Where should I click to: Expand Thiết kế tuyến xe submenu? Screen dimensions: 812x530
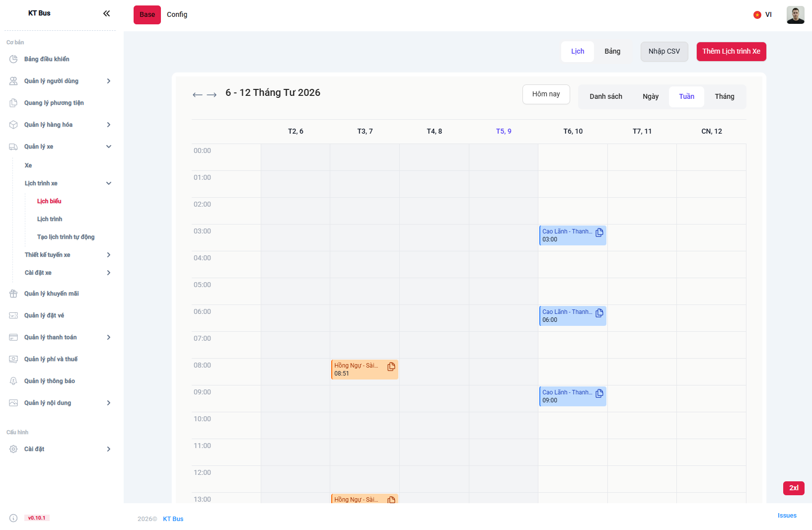pyautogui.click(x=109, y=255)
